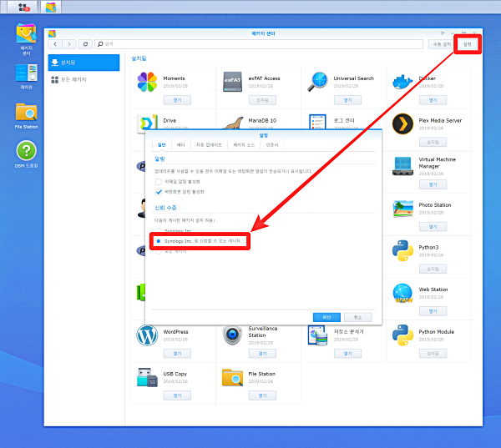This screenshot has height=448, width=501.
Task: Open Storage Analyzer 열기 button
Action: (x=347, y=353)
